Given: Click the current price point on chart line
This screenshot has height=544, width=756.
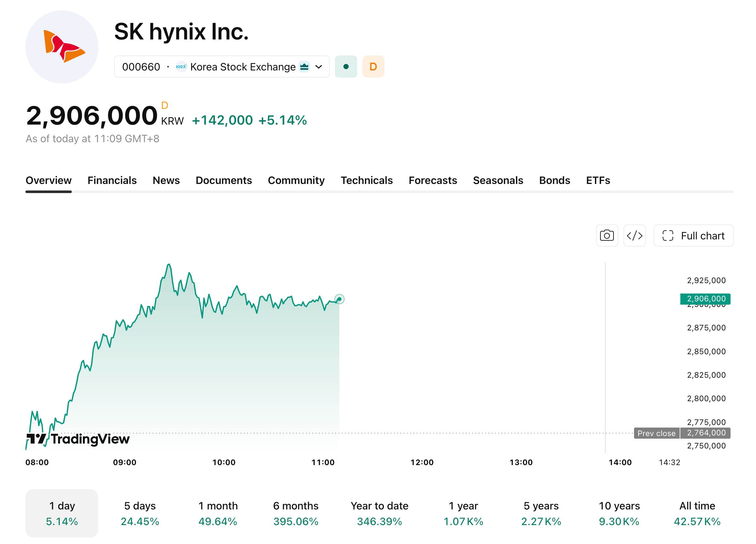Looking at the screenshot, I should [x=339, y=299].
